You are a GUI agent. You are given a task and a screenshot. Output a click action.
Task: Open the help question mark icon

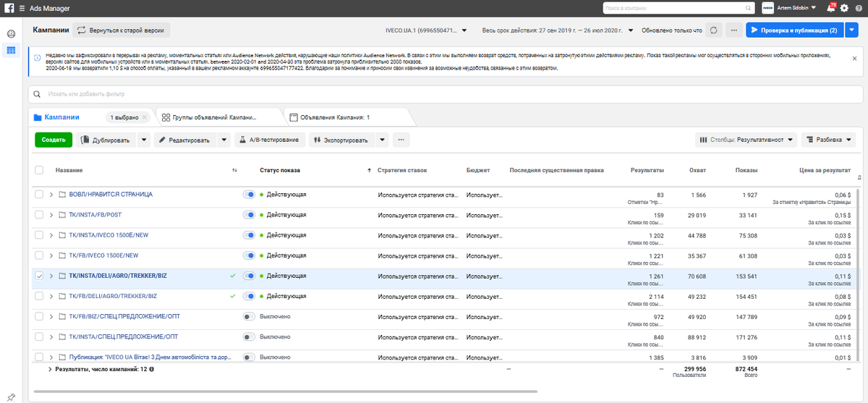[x=857, y=8]
